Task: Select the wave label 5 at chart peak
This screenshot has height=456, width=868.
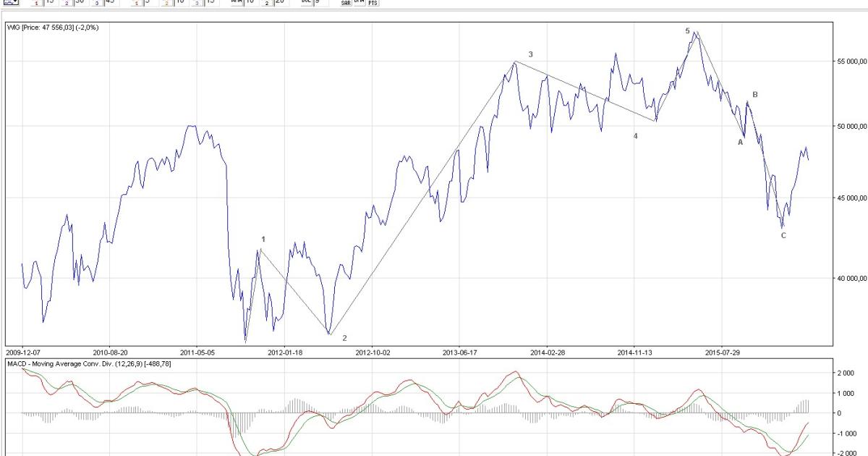Action: tap(687, 31)
